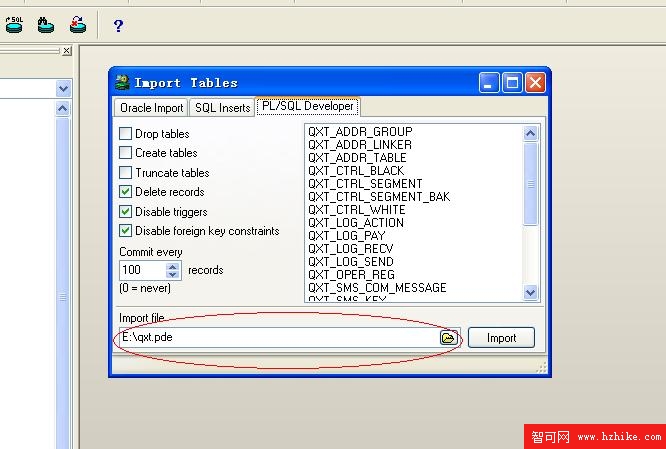Decrease commit records with down spinner arrow
The image size is (666, 449).
pos(172,274)
